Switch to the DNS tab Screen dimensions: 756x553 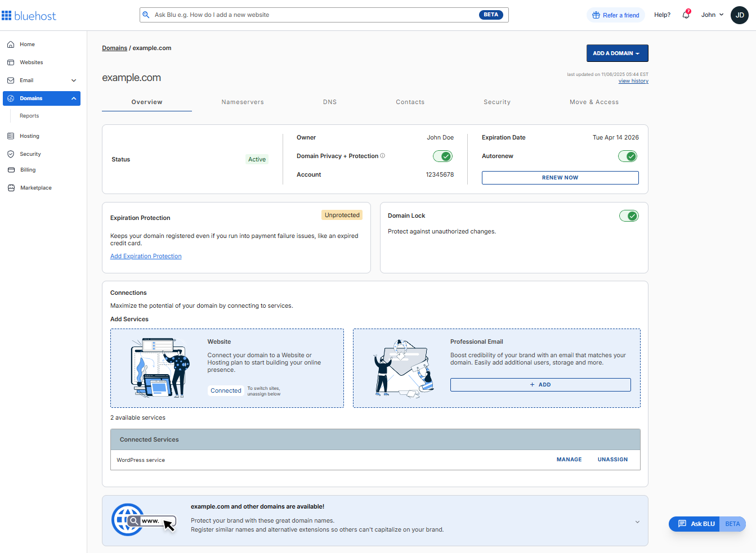330,102
